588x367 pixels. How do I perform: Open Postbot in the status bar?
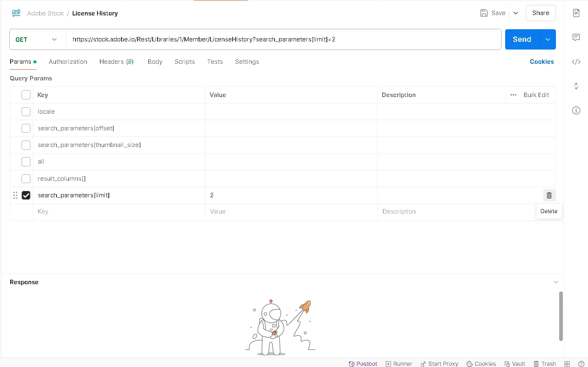tap(363, 364)
